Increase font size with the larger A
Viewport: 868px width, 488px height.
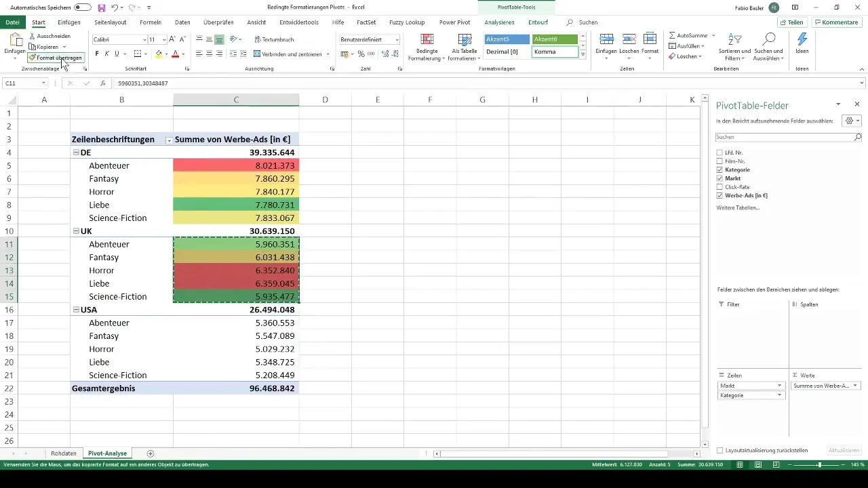(172, 40)
